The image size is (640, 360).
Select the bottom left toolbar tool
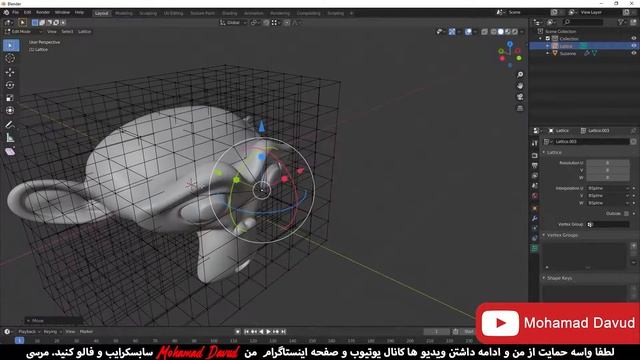click(x=10, y=152)
